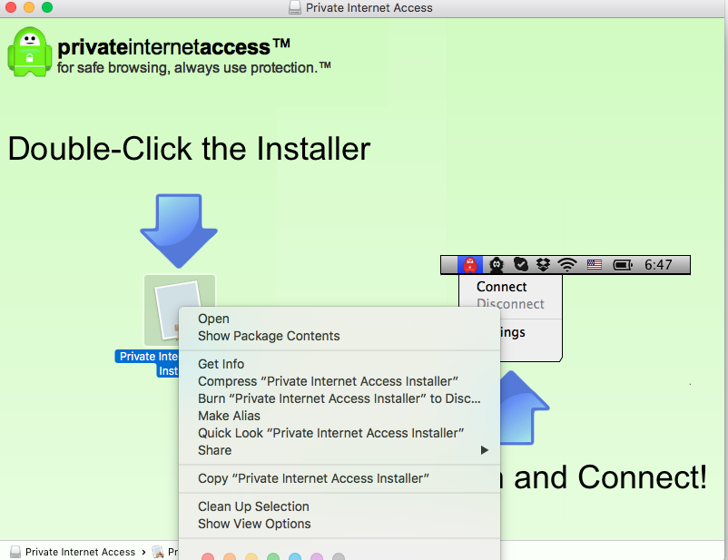This screenshot has height=560, width=728.
Task: Apply the orange tag color
Action: click(230, 556)
